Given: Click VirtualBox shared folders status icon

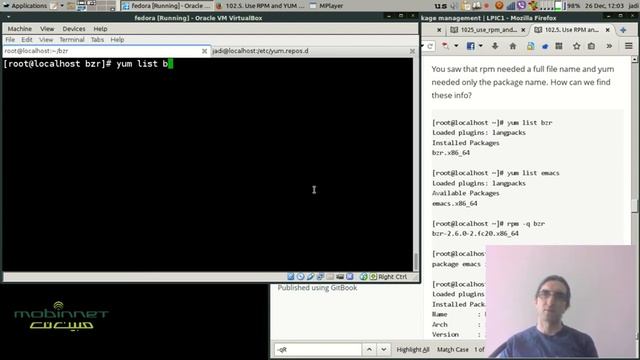Looking at the screenshot, I should click(330, 277).
